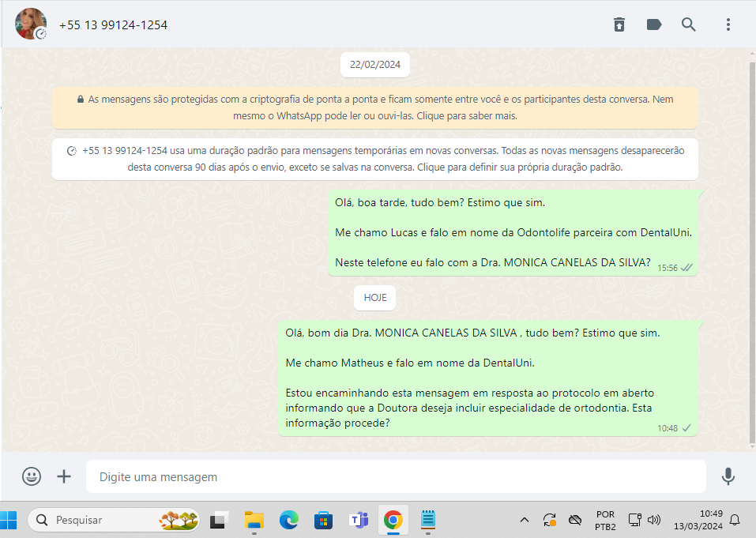
Task: Open the notifications bell icon
Action: 735,520
